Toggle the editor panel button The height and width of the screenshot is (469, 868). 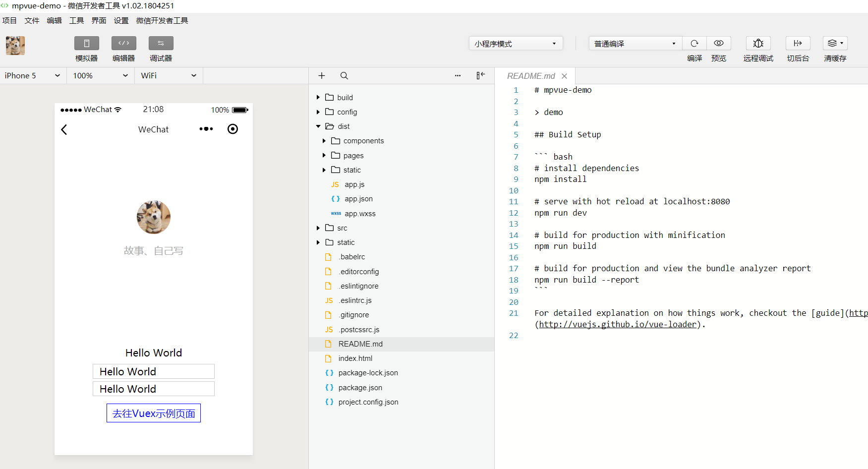click(x=124, y=43)
